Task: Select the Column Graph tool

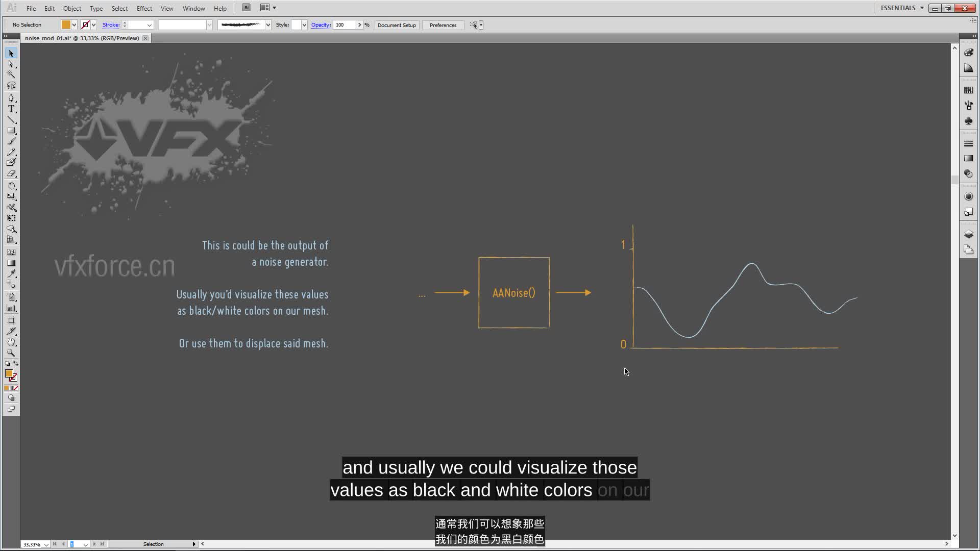Action: (x=11, y=308)
